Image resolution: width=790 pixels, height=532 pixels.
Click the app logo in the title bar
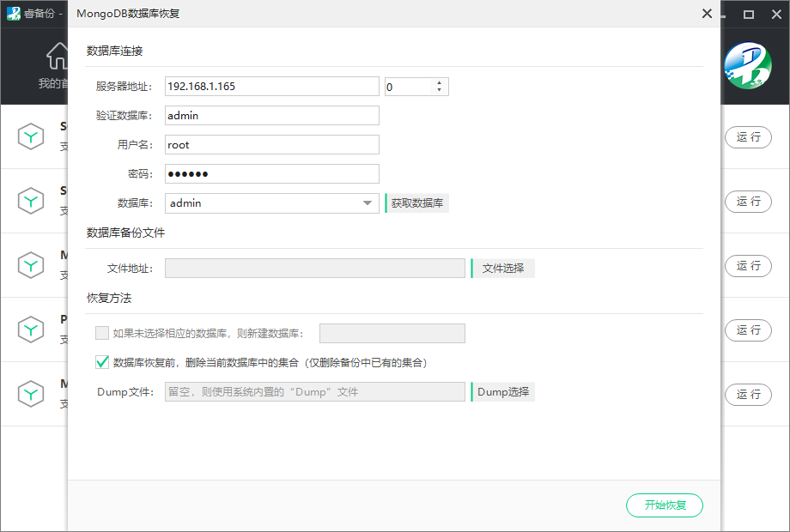[x=13, y=14]
